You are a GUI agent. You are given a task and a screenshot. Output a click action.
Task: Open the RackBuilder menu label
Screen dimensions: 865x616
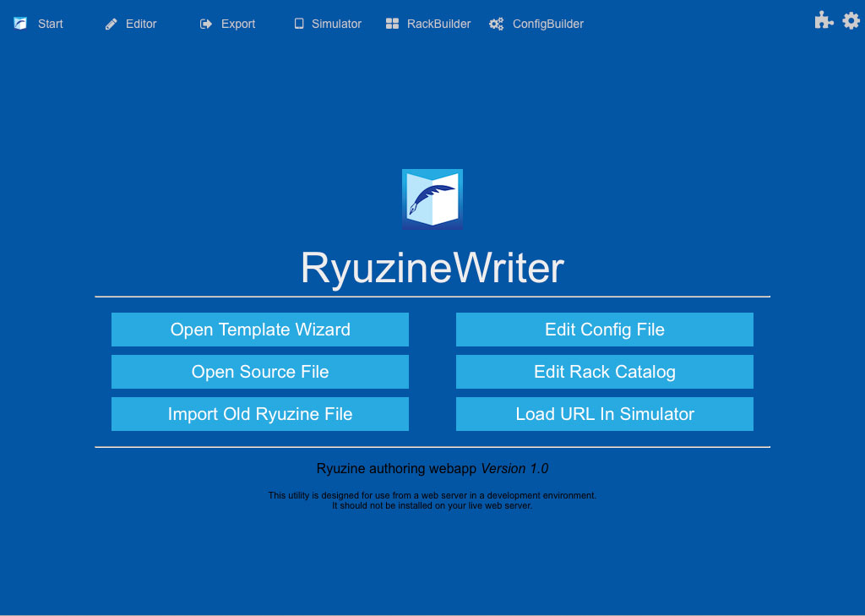tap(438, 24)
